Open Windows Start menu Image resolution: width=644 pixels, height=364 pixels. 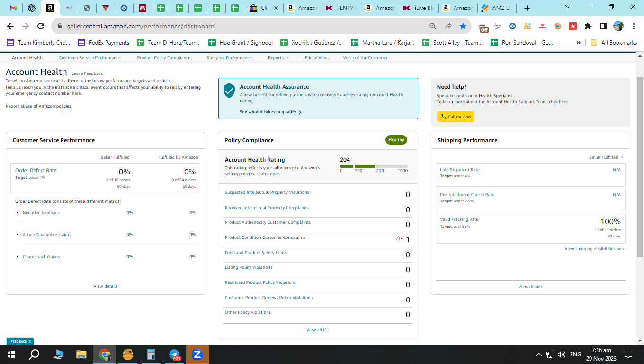point(11,354)
